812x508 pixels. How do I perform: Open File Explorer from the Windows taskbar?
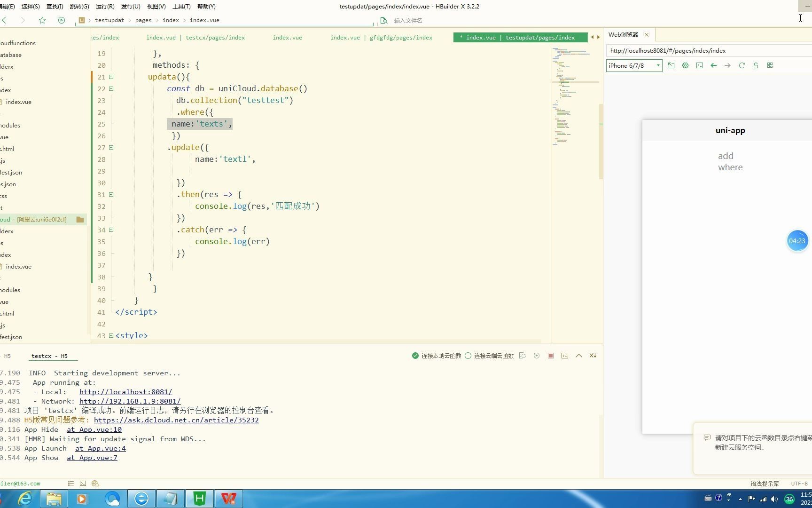point(54,499)
